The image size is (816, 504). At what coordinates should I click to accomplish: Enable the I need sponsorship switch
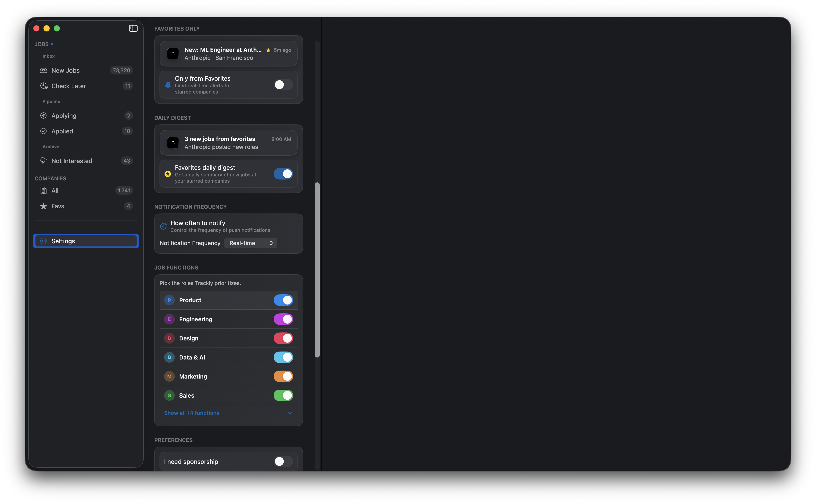pyautogui.click(x=283, y=461)
